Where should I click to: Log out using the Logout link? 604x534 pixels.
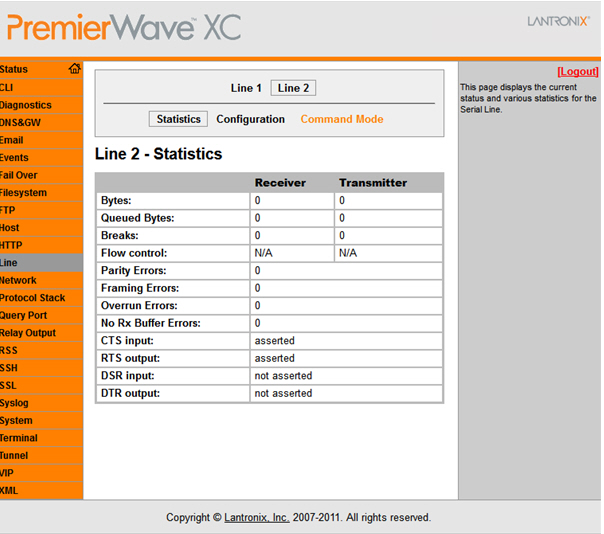tap(577, 72)
